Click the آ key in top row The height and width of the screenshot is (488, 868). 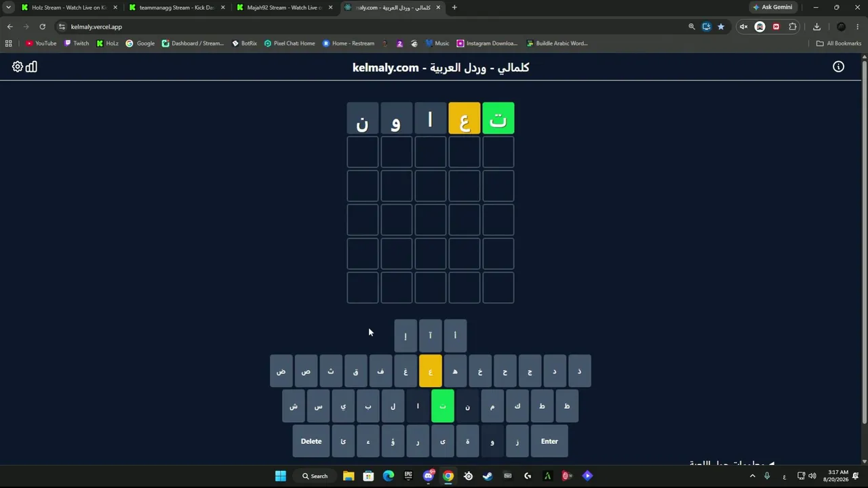tap(430, 335)
